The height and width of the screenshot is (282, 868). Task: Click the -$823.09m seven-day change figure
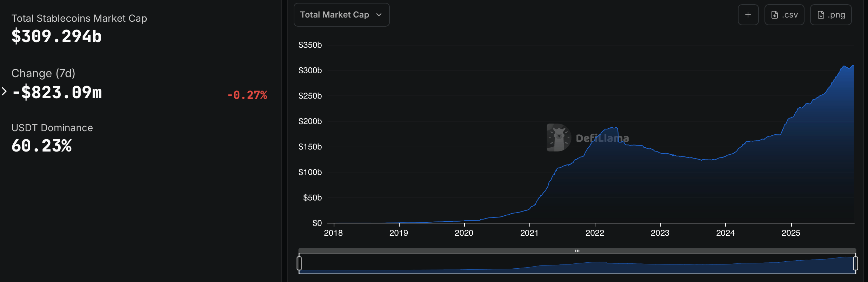click(x=57, y=93)
